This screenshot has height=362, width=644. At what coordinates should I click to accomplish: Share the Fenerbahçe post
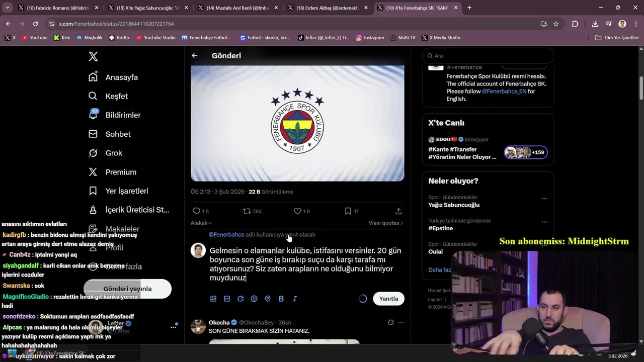coord(398,211)
